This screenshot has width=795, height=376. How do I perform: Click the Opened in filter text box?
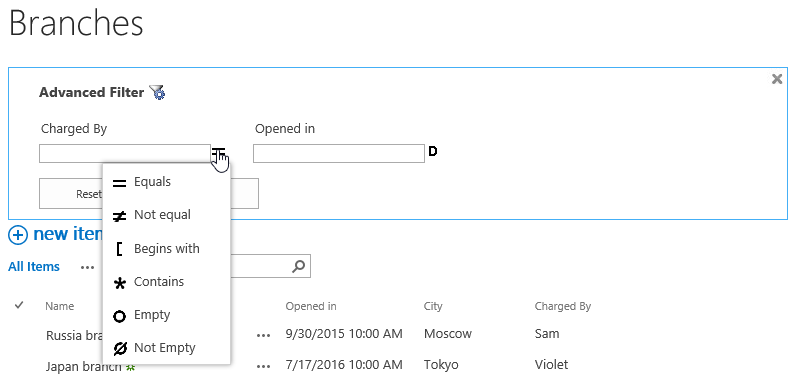(339, 154)
